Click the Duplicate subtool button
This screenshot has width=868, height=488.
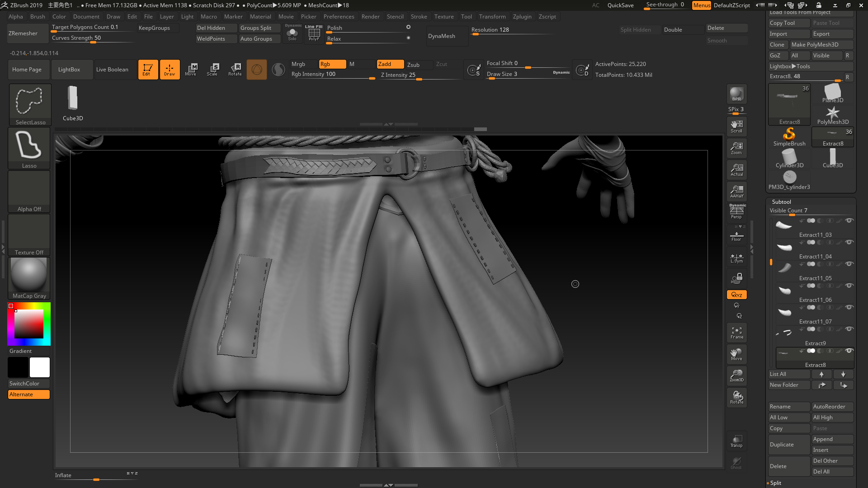point(789,445)
